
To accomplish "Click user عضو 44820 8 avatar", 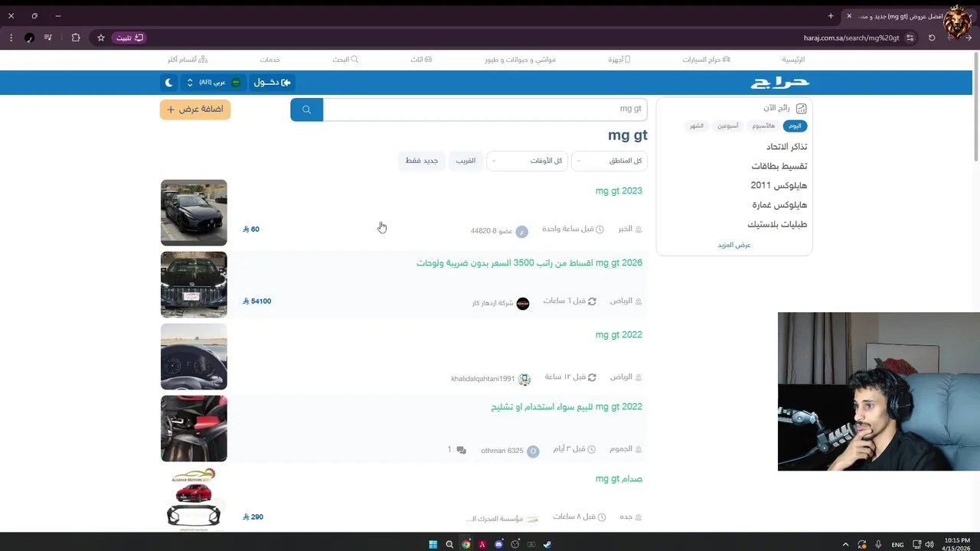I will 521,232.
